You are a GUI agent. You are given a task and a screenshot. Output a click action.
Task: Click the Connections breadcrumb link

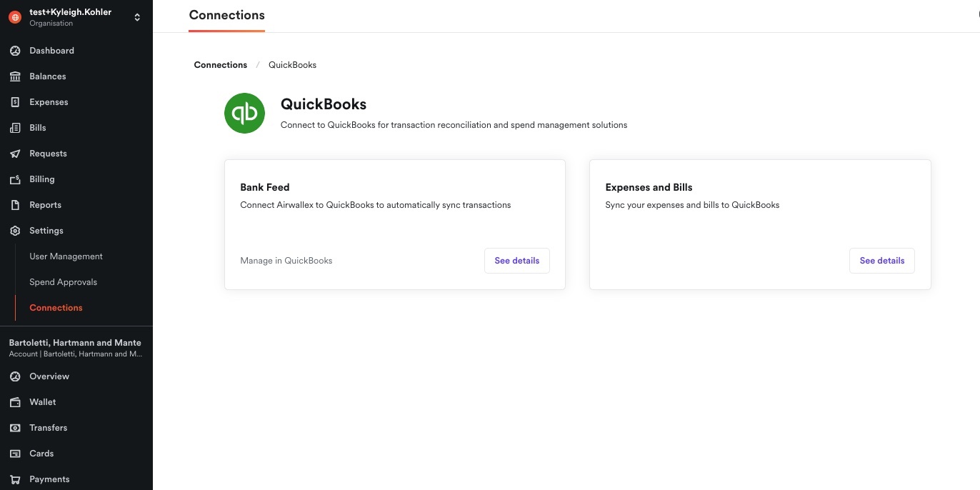[221, 65]
